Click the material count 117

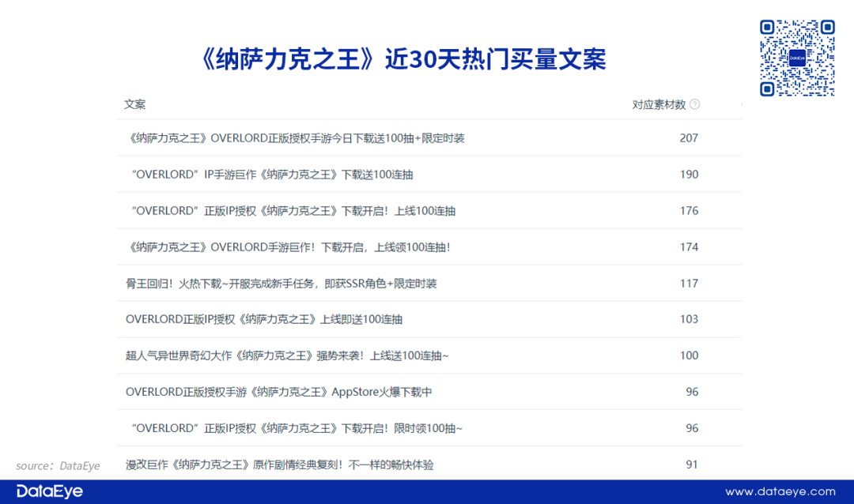689,284
